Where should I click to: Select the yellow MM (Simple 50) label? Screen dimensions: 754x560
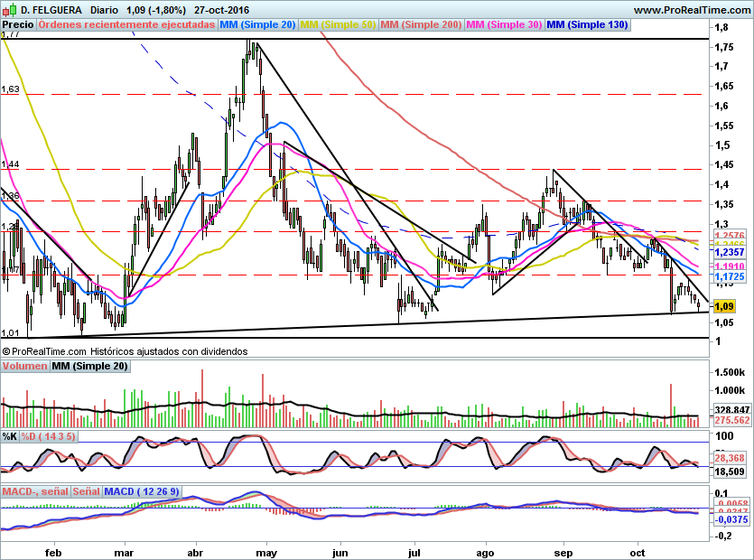[x=338, y=24]
